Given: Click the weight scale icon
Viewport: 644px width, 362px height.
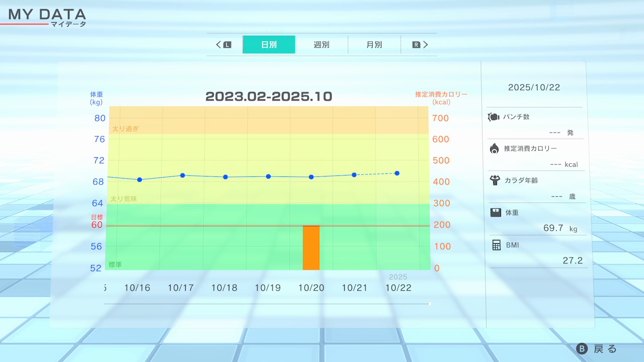Looking at the screenshot, I should click(x=496, y=212).
